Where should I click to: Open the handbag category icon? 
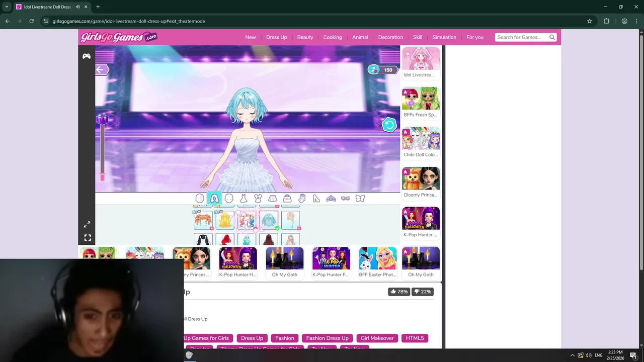287,199
